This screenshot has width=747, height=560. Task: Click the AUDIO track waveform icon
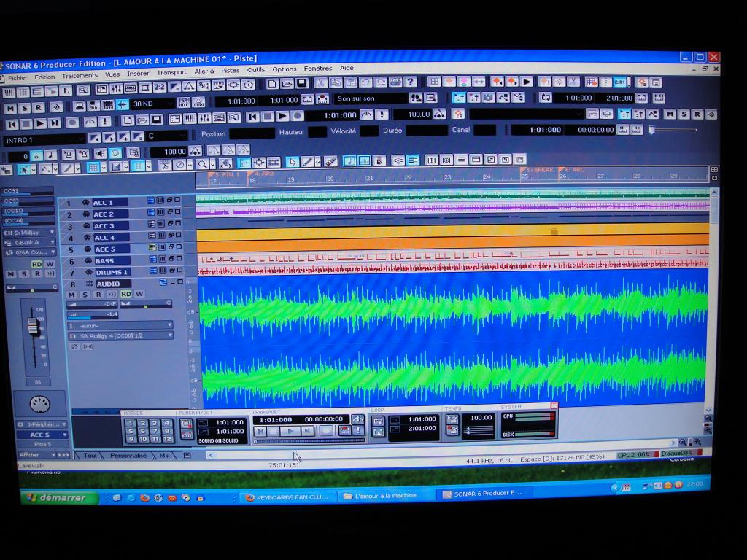89,284
